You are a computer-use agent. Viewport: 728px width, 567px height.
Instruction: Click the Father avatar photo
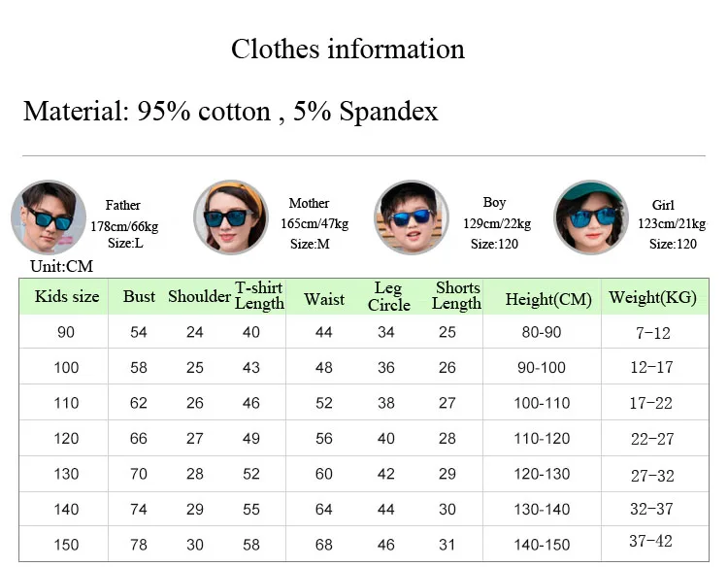click(49, 217)
